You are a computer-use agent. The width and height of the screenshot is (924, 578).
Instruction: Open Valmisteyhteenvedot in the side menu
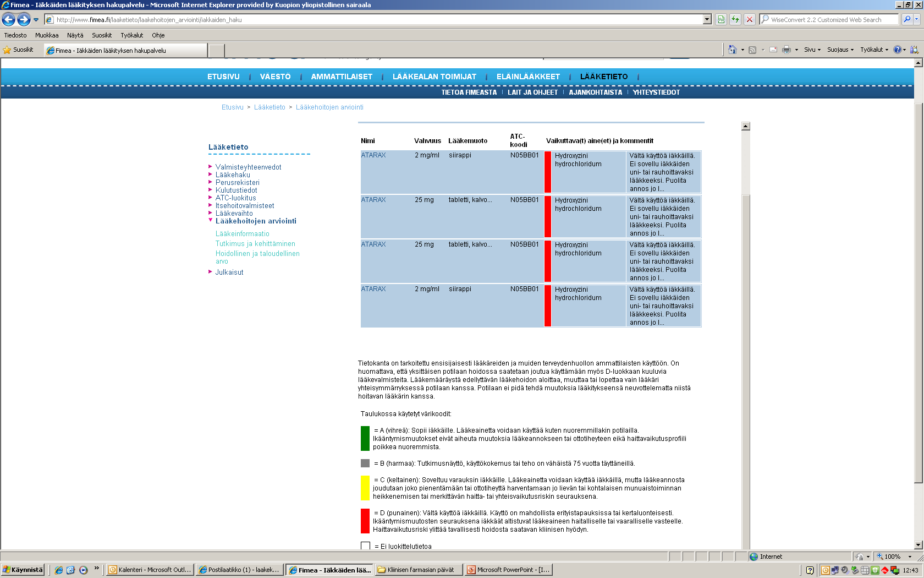[x=248, y=167]
